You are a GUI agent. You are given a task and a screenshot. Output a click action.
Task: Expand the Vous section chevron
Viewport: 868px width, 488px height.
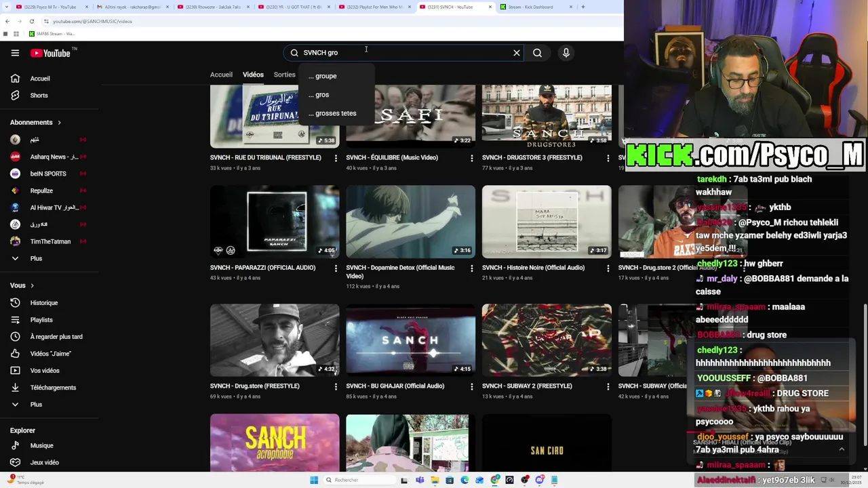pyautogui.click(x=32, y=286)
